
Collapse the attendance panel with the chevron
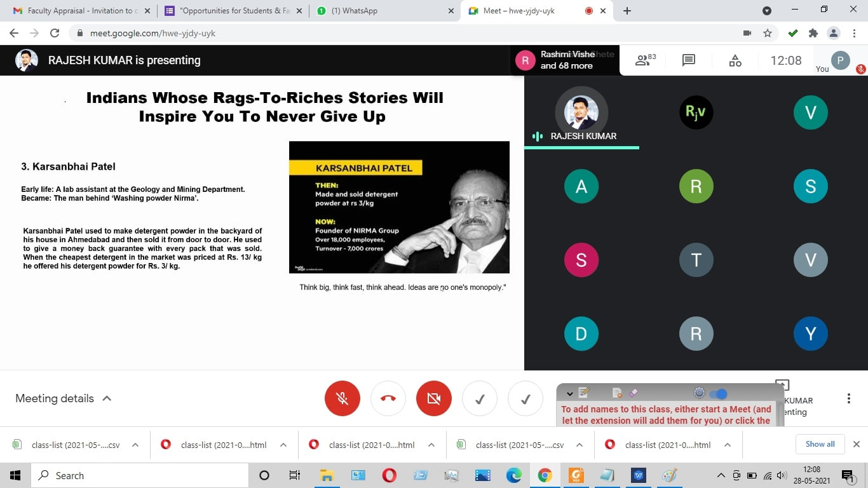pyautogui.click(x=569, y=393)
